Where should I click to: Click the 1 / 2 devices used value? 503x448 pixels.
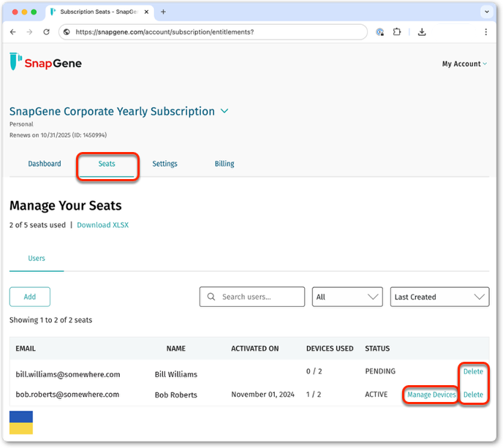(x=314, y=394)
